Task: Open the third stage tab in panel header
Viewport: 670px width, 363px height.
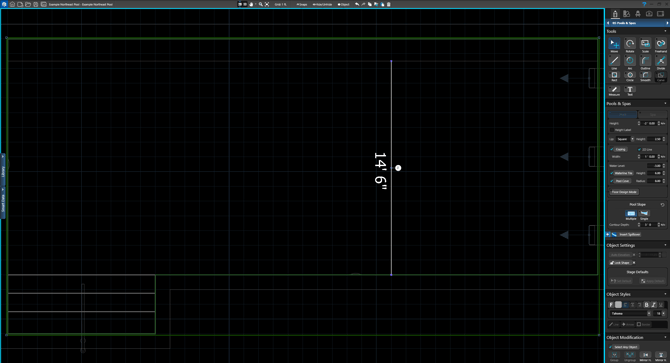Action: point(638,14)
